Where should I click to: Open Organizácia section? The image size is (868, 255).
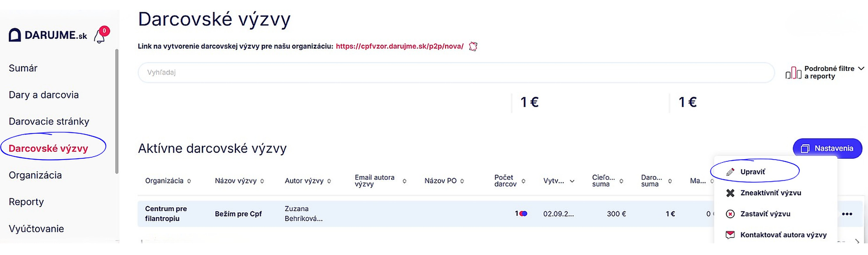click(x=35, y=175)
